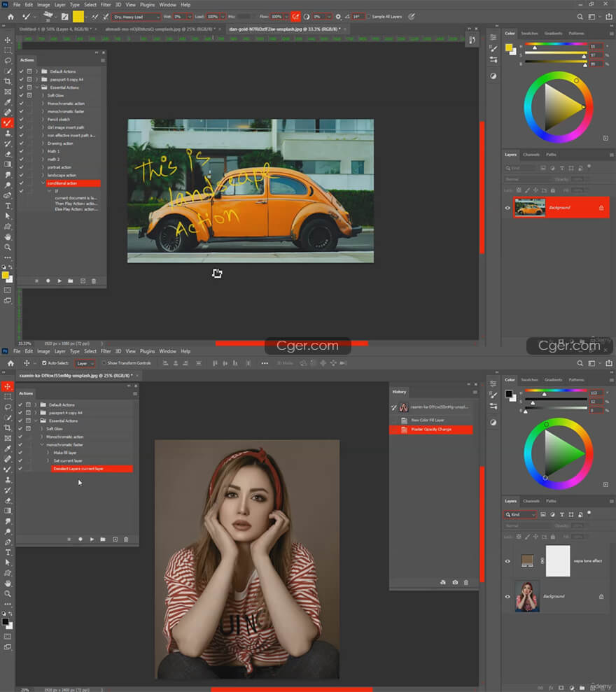
Task: Click the foreground color swatch in the bottom Color panel
Action: pos(509,394)
